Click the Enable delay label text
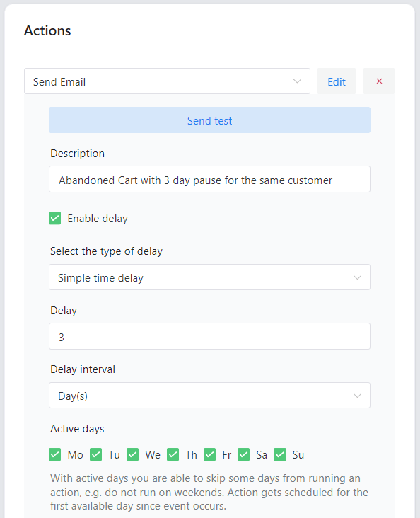 click(x=98, y=219)
